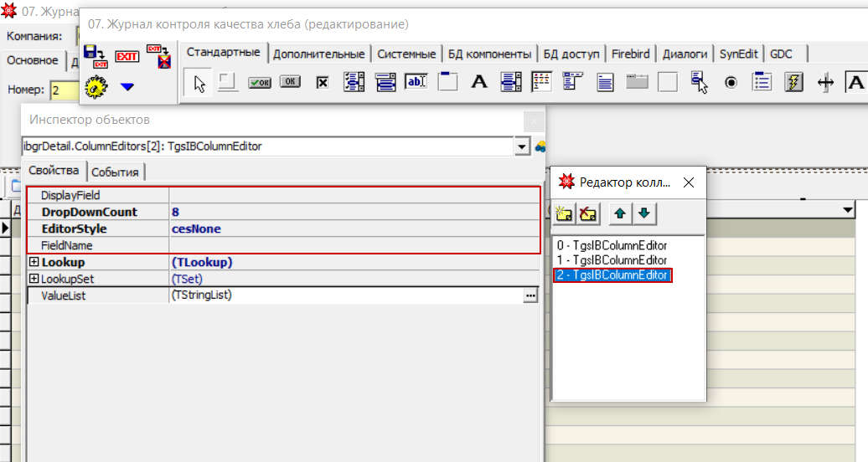Move collection item down
Screen dimensions: 868x462
tap(643, 214)
